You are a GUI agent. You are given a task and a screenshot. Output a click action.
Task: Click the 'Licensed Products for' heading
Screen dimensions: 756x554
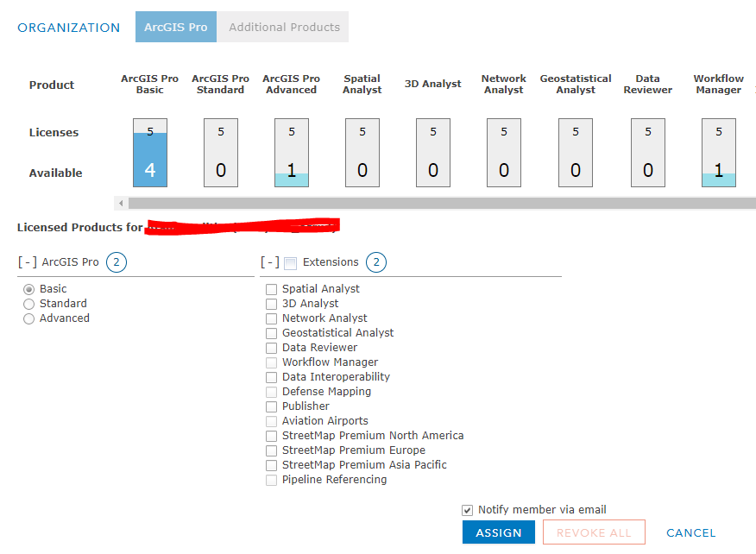pos(80,227)
